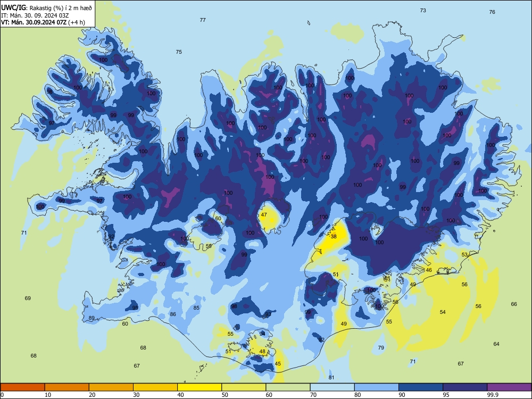Select the humidity value 69 over the western sea
The image size is (532, 399).
click(28, 298)
